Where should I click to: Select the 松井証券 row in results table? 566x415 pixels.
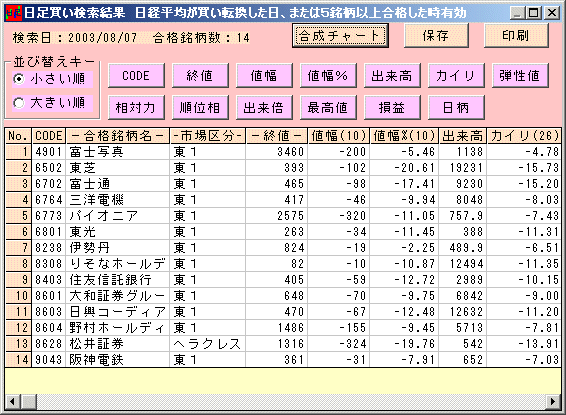(x=283, y=344)
